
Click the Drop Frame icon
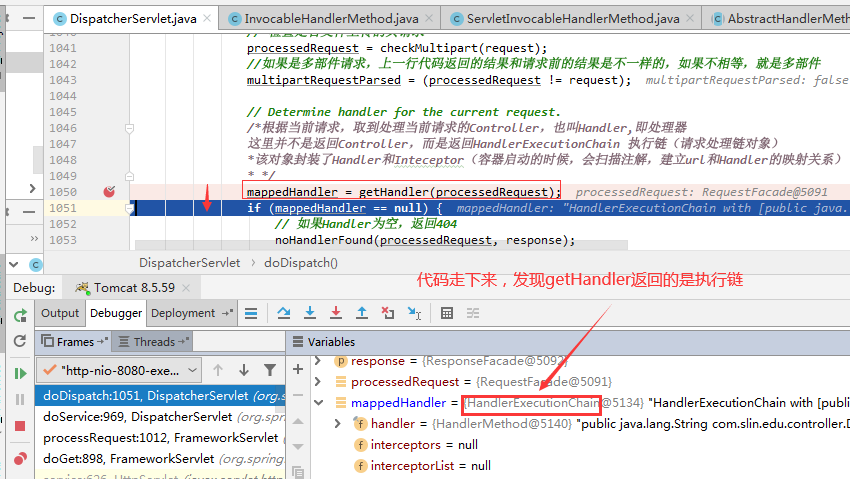pos(388,313)
